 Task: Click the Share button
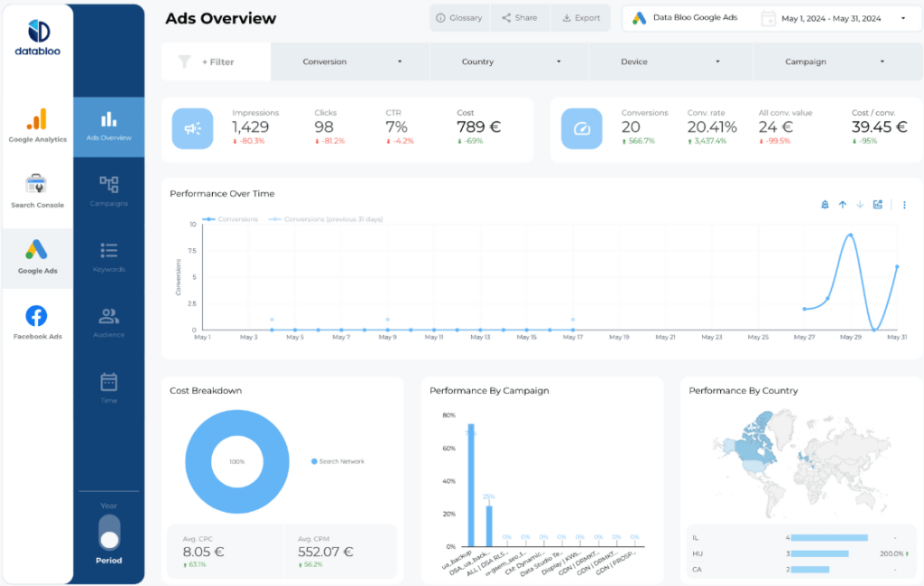coord(520,17)
